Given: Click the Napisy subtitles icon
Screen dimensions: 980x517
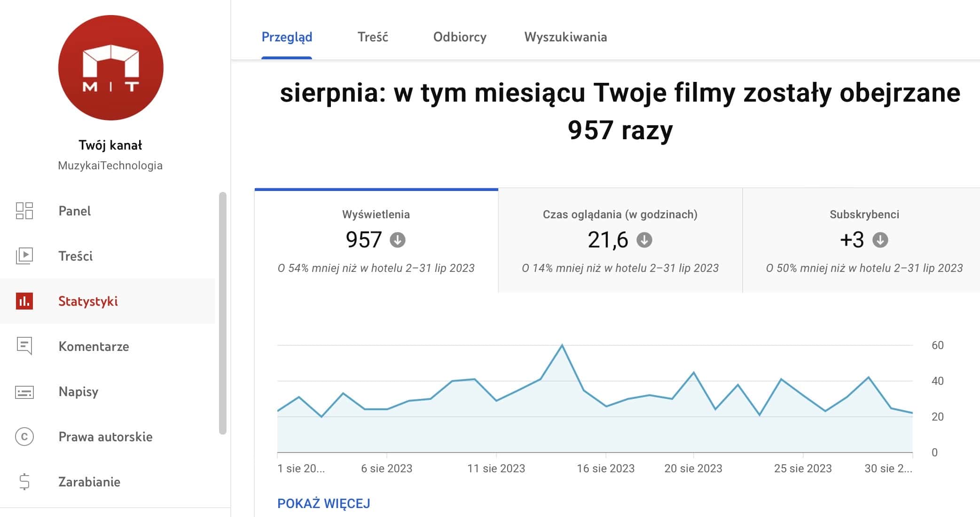Looking at the screenshot, I should (x=24, y=391).
